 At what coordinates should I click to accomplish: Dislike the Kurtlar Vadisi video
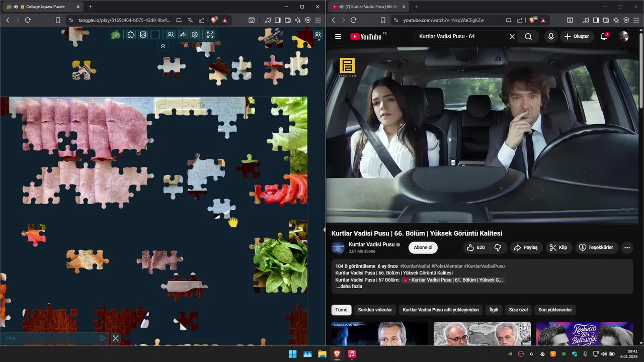pos(498,247)
